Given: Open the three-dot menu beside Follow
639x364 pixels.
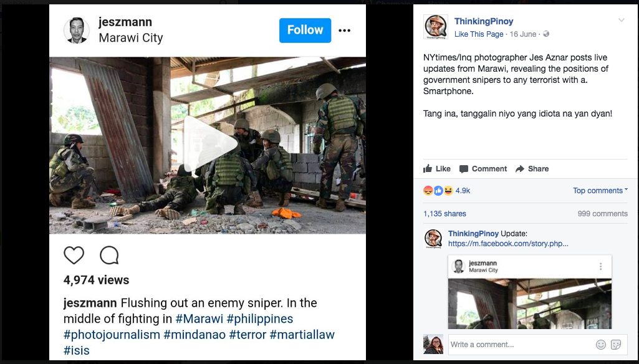Looking at the screenshot, I should pyautogui.click(x=344, y=31).
